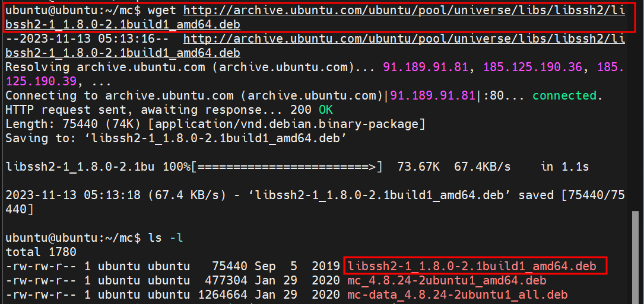This screenshot has height=304, width=644.
Task: Click the green 'connected.' status text
Action: pos(568,95)
